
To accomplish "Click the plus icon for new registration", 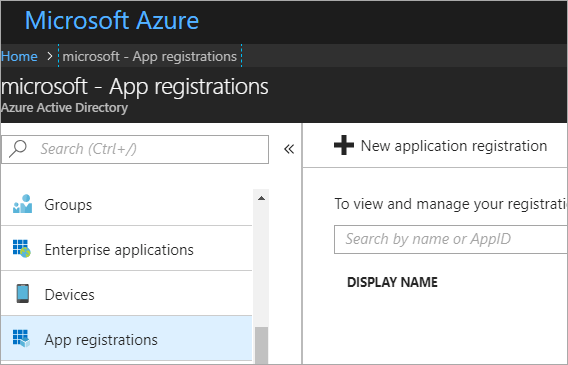I will tap(343, 145).
